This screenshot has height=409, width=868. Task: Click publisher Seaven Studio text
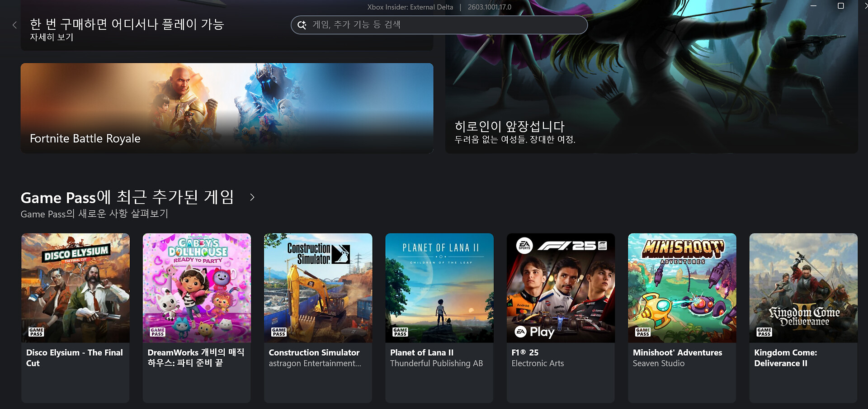(x=659, y=363)
